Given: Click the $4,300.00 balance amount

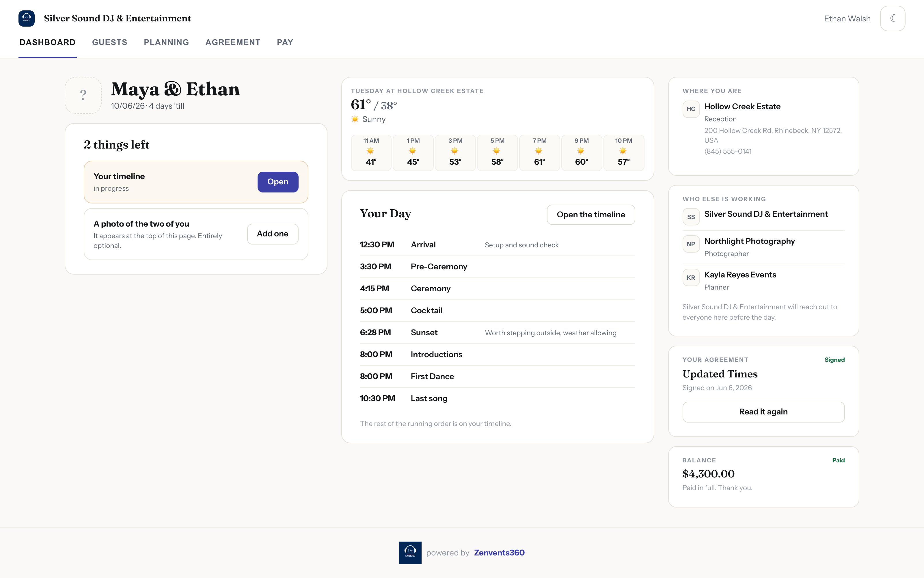Looking at the screenshot, I should [x=708, y=474].
